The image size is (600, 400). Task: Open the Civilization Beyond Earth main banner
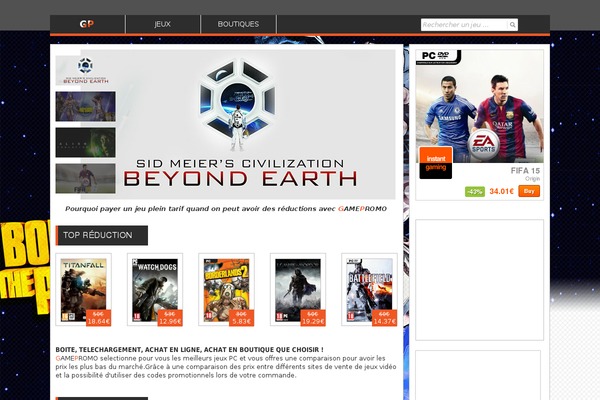coord(238,124)
